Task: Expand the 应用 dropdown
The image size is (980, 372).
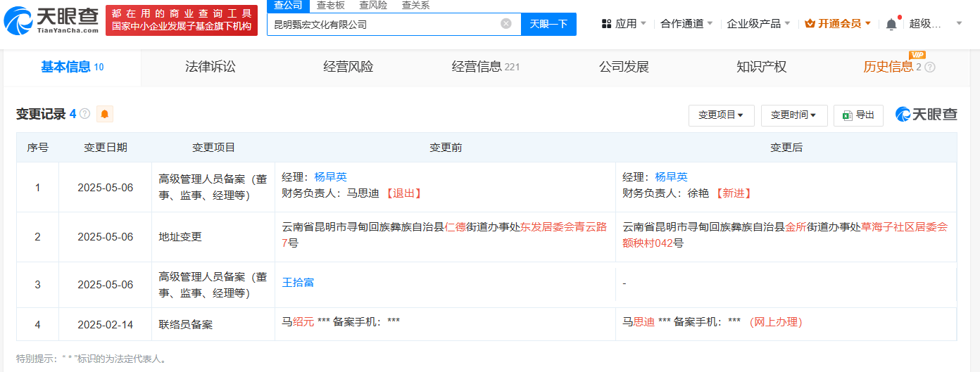Action: click(x=624, y=24)
